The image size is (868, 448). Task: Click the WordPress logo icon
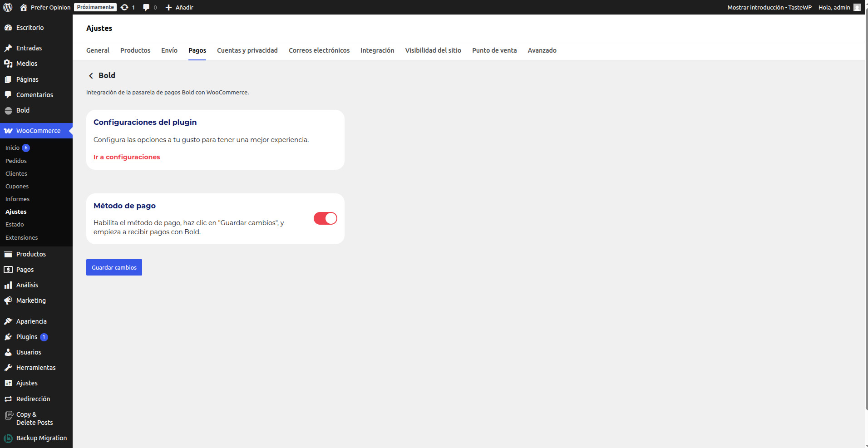(8, 7)
